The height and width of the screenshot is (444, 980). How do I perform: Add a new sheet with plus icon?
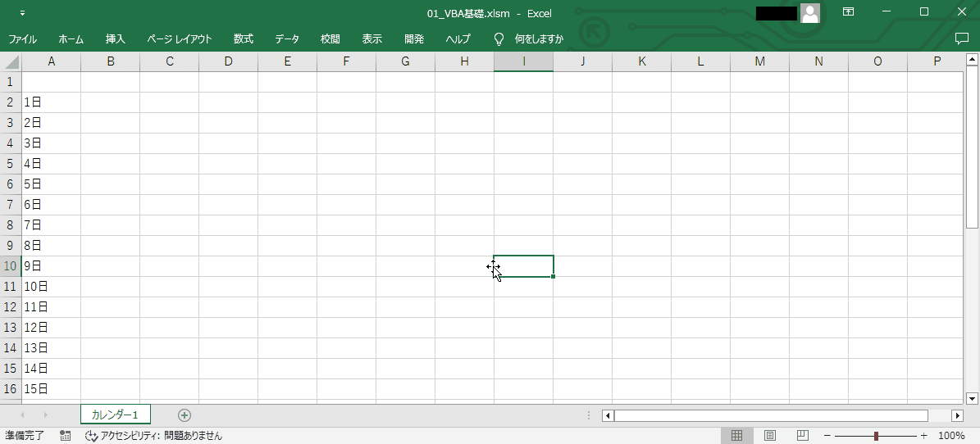tap(185, 415)
